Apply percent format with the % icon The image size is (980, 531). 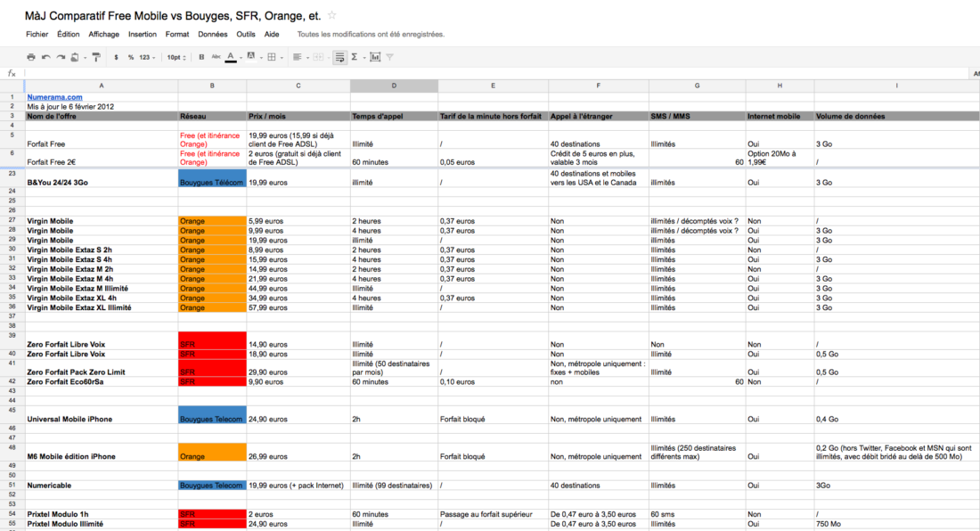(x=131, y=57)
